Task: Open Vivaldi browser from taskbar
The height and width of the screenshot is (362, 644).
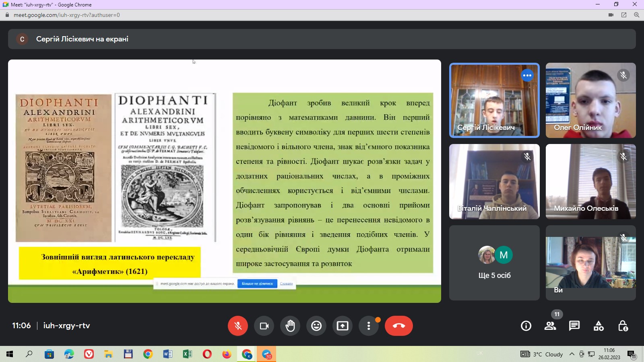Action: (x=89, y=354)
